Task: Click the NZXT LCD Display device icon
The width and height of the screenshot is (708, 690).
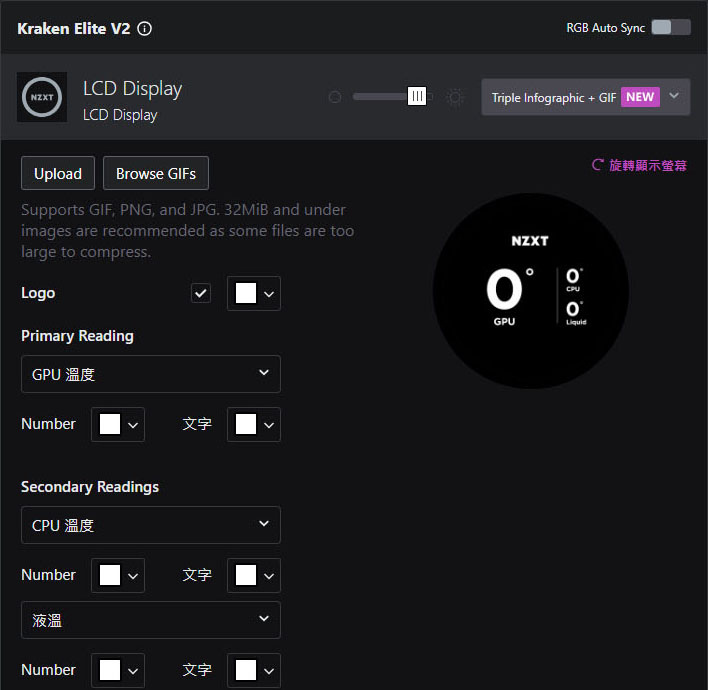Action: (42, 97)
